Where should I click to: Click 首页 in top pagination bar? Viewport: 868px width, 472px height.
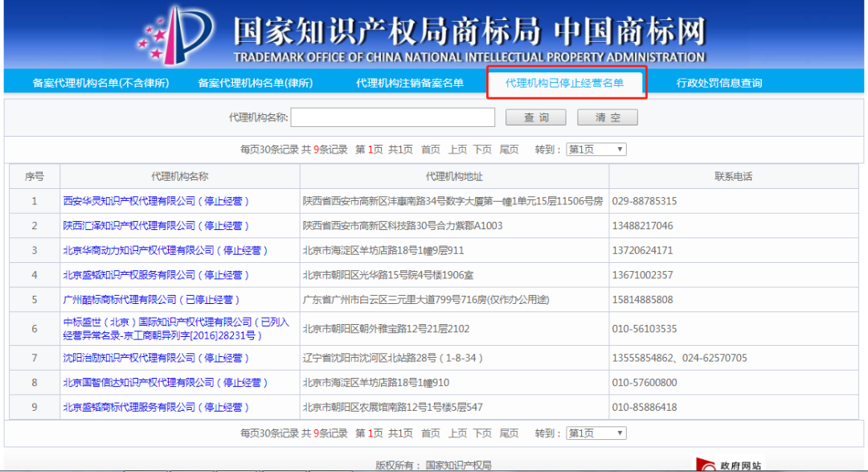(431, 150)
